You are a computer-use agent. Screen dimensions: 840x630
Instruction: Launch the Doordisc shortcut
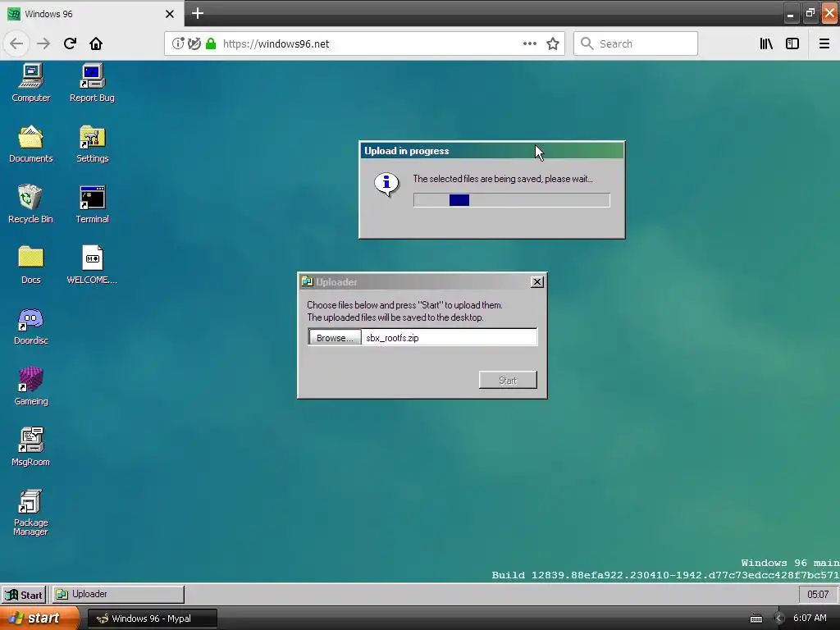click(30, 325)
